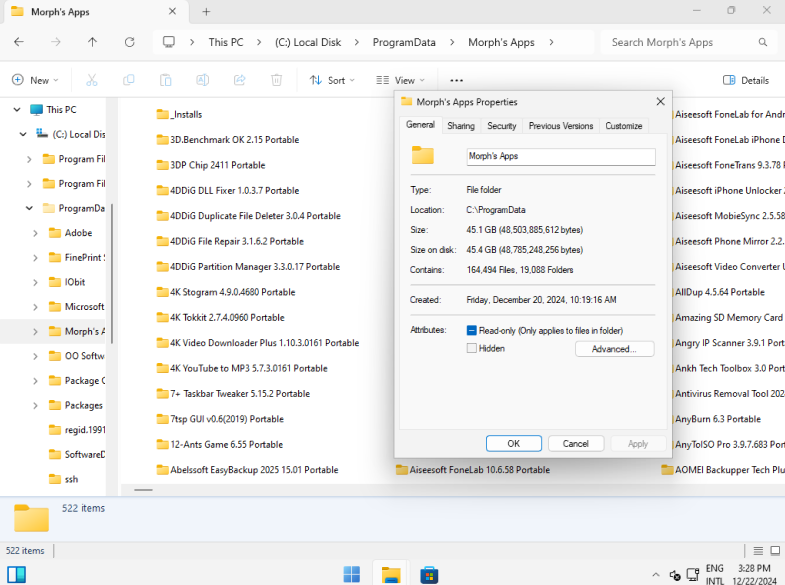
Task: Click File Explorer on the taskbar
Action: click(x=390, y=574)
